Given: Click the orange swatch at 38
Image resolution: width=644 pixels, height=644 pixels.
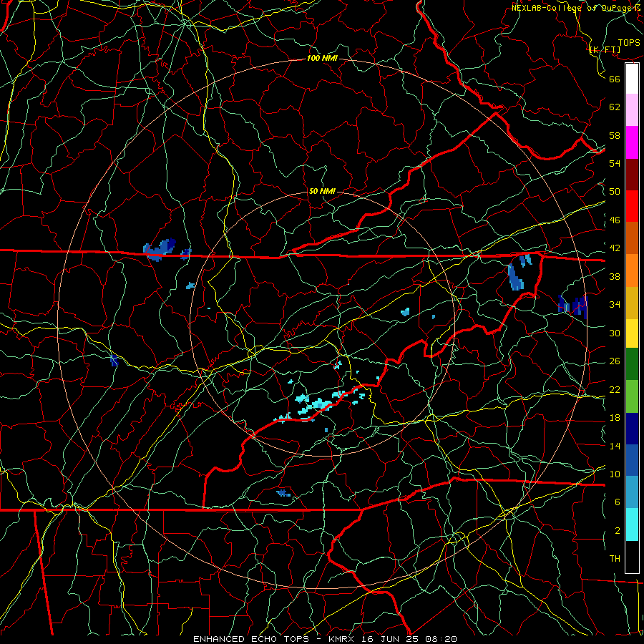Looking at the screenshot, I should point(632,270).
